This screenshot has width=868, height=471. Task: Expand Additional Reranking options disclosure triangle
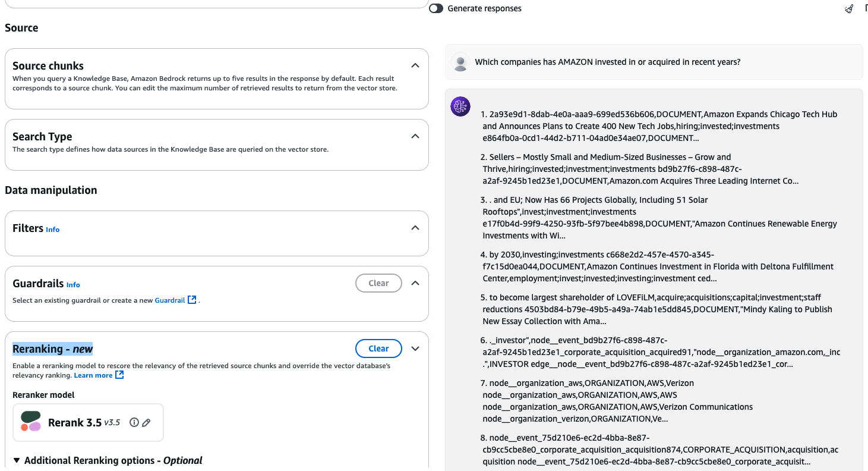point(17,460)
